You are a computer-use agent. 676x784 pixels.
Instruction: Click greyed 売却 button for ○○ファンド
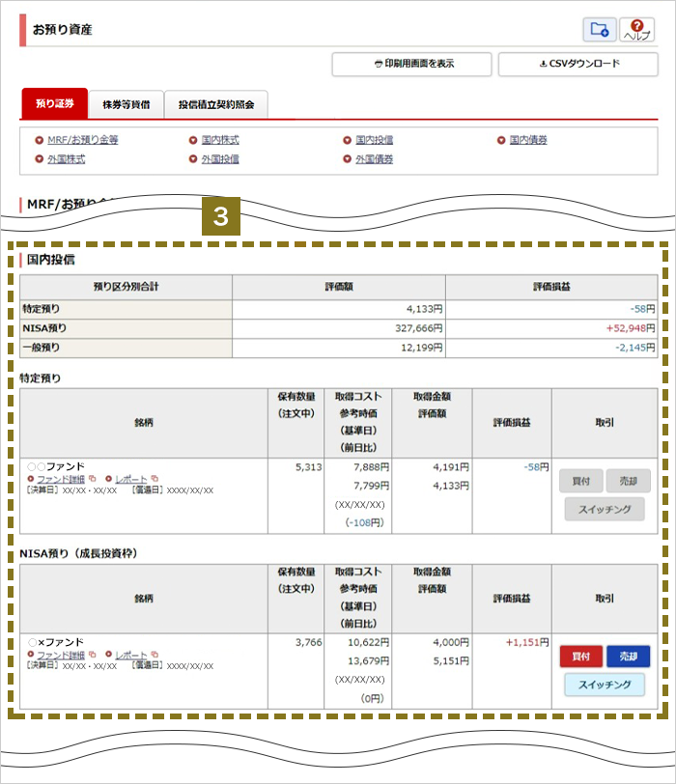[x=628, y=481]
